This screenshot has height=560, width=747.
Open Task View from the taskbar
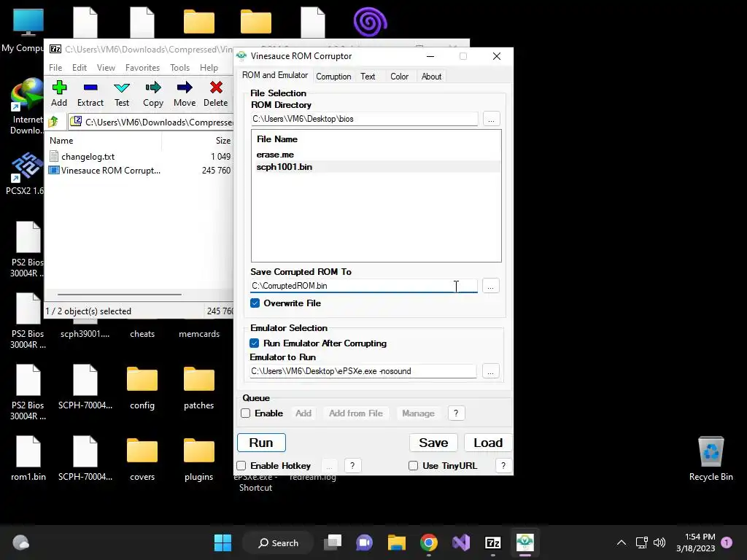point(333,542)
